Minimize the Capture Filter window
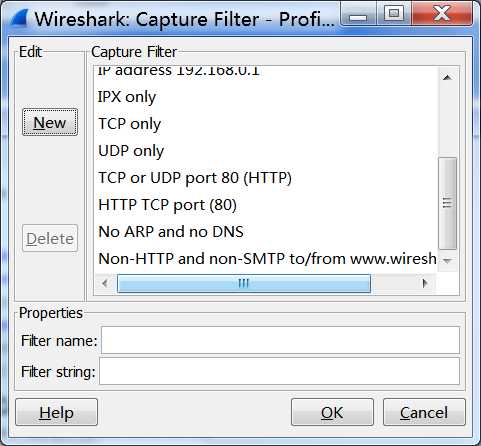The image size is (481, 446). [x=358, y=15]
